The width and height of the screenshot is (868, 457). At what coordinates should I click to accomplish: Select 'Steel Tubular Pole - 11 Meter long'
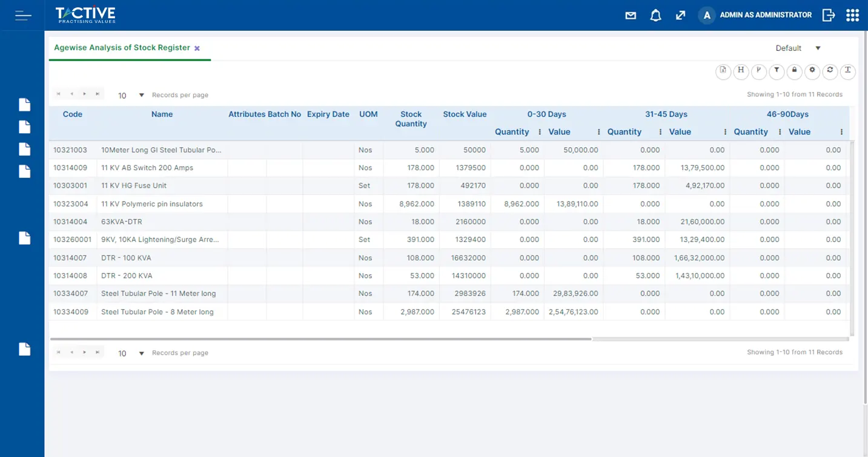[449, 294]
